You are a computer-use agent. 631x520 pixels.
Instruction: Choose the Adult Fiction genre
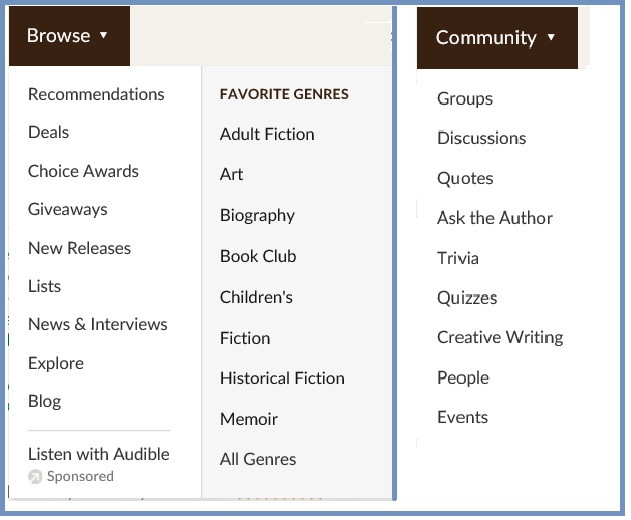click(x=267, y=134)
